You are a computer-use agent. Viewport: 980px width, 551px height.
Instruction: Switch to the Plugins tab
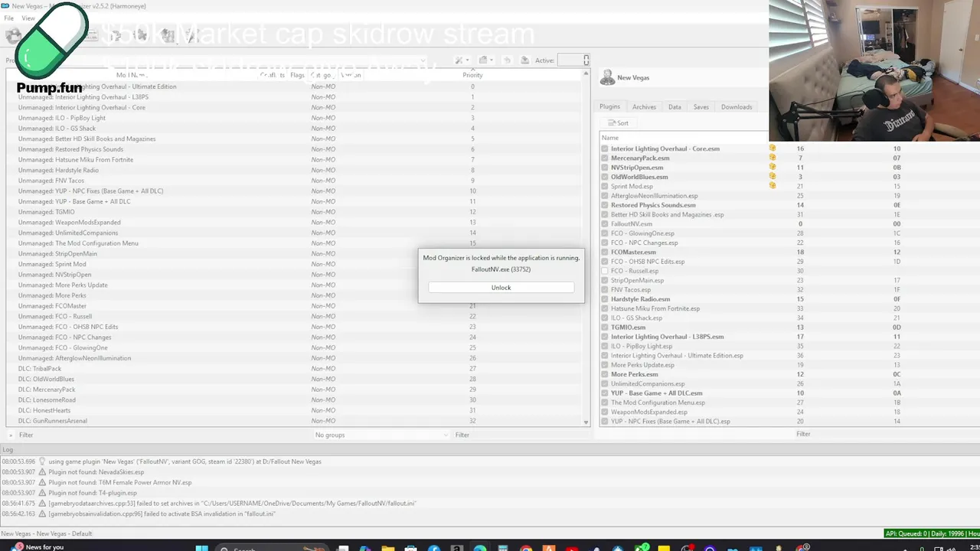(x=609, y=107)
